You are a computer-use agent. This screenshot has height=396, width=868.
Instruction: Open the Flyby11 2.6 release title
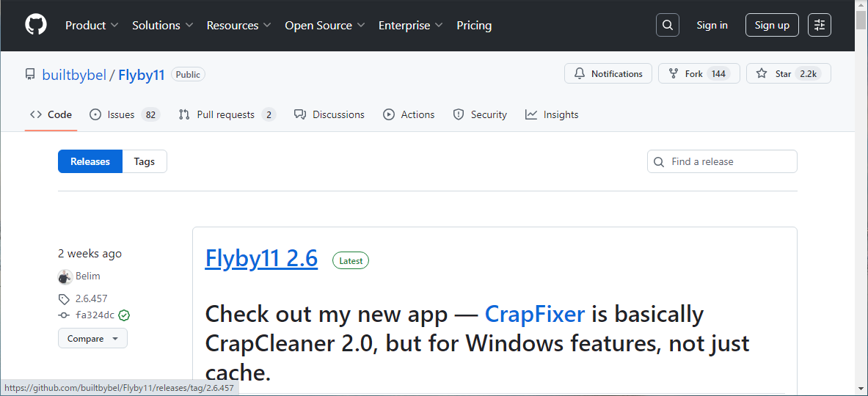point(261,258)
